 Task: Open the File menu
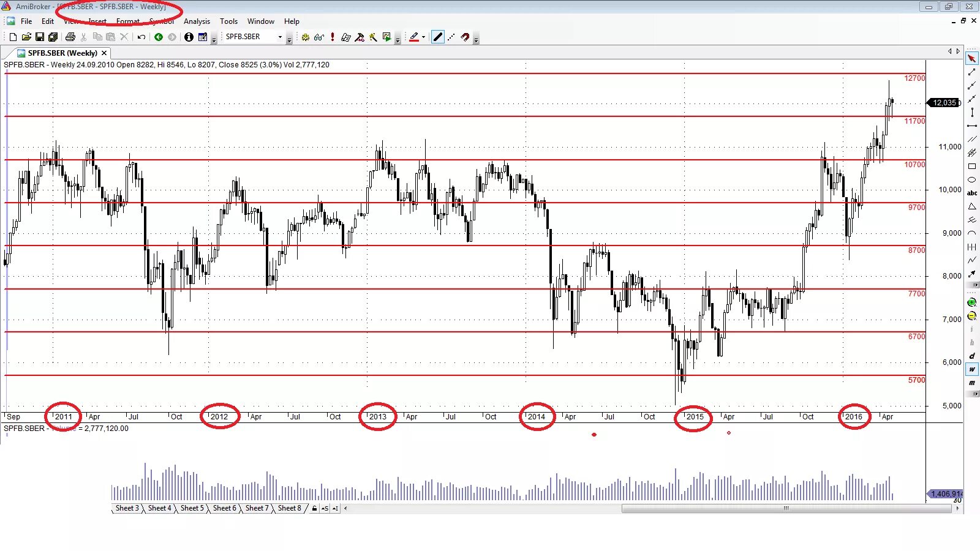26,21
